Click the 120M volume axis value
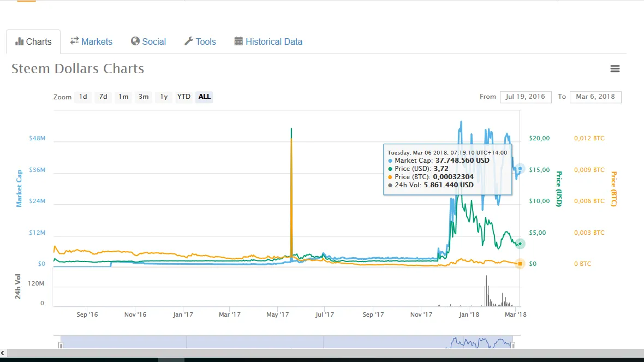This screenshot has height=362, width=644. pos(36,283)
